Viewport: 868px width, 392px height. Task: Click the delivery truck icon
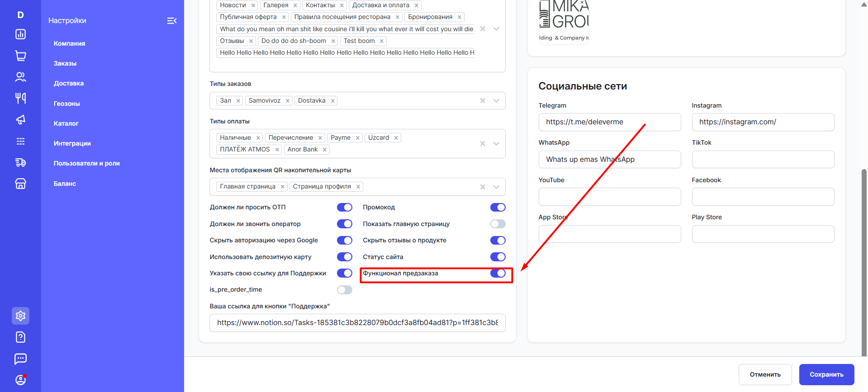pos(20,162)
